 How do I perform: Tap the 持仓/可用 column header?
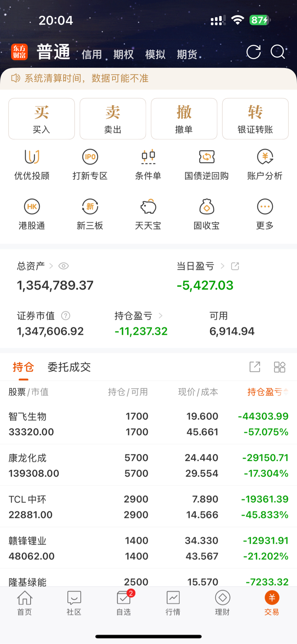coord(128,392)
